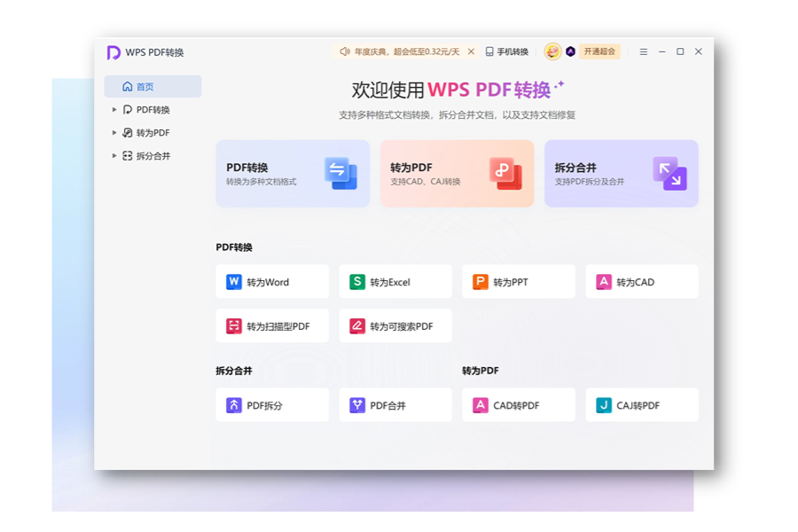Dismiss the 年度庆典 promotion banner
The width and height of the screenshot is (798, 532).
pos(471,51)
